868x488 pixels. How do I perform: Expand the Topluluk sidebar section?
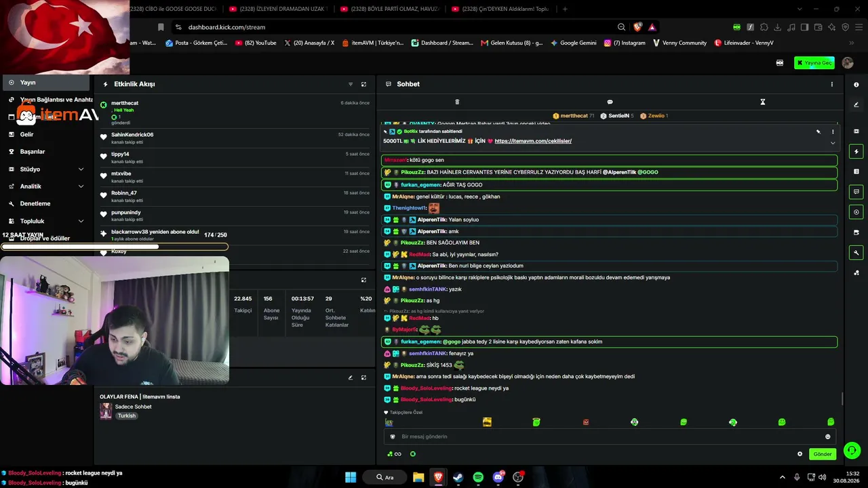[45, 221]
